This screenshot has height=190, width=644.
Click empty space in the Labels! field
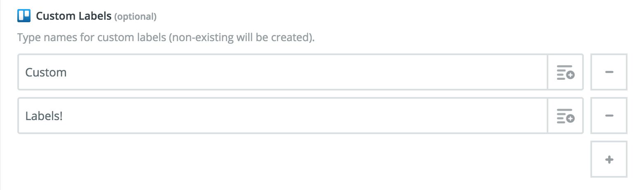pos(305,116)
